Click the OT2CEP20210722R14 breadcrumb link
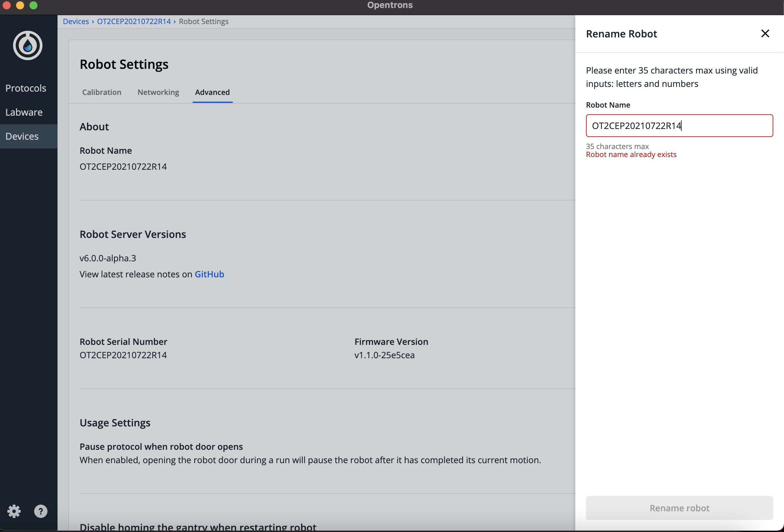 tap(134, 21)
